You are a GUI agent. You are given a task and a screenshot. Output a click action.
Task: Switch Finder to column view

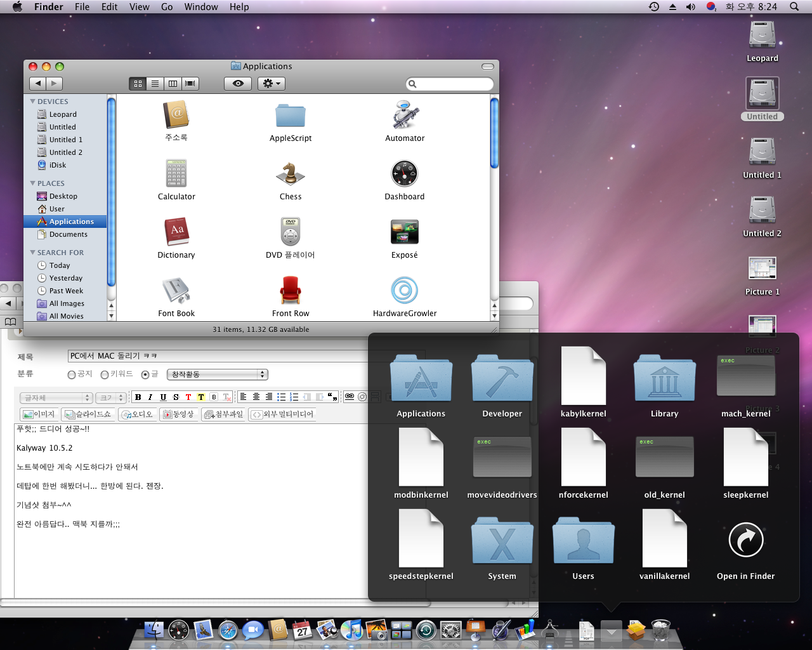(172, 84)
